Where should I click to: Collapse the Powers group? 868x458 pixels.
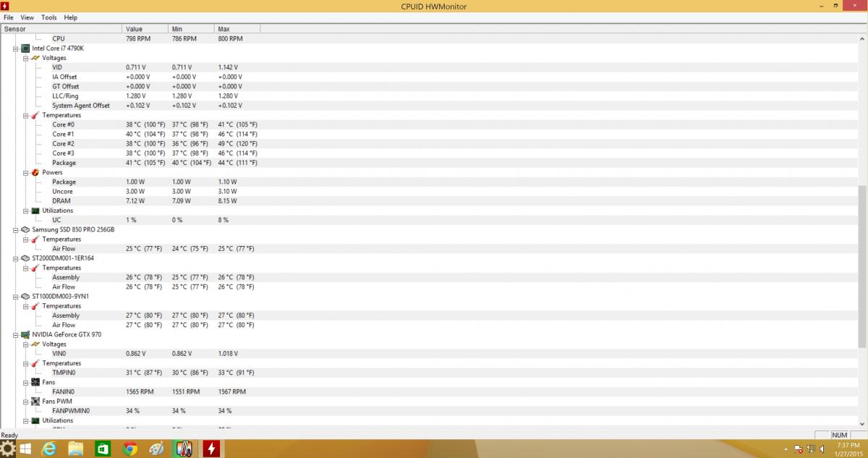click(x=25, y=172)
